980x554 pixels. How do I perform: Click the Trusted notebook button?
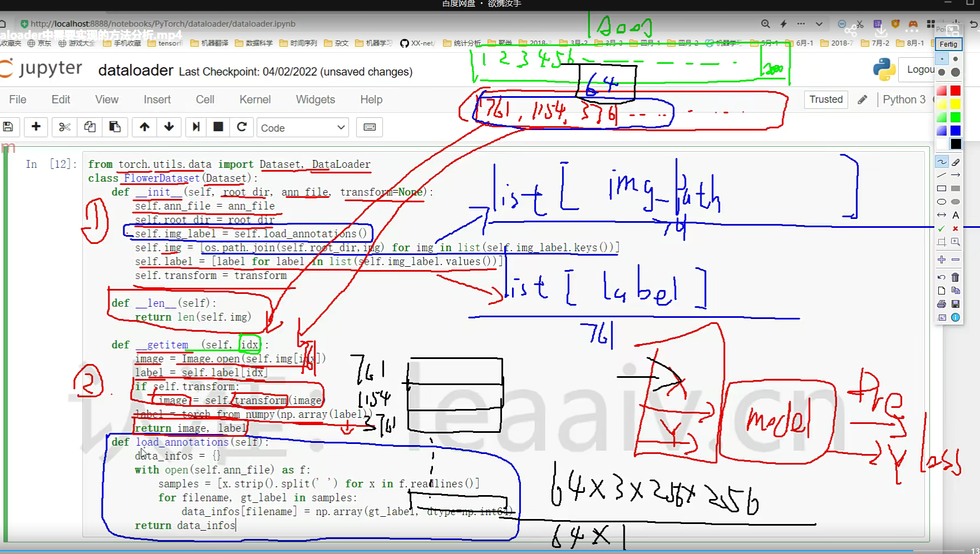(x=825, y=99)
